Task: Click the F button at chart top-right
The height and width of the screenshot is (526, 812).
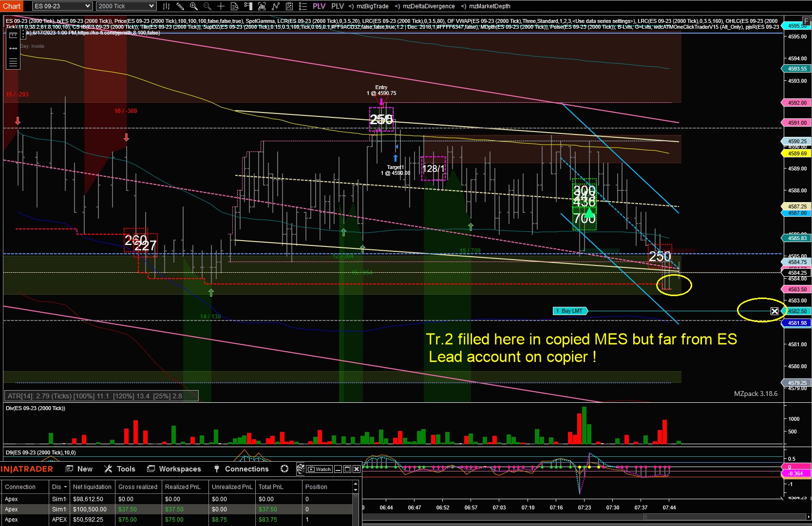Action: [806, 21]
